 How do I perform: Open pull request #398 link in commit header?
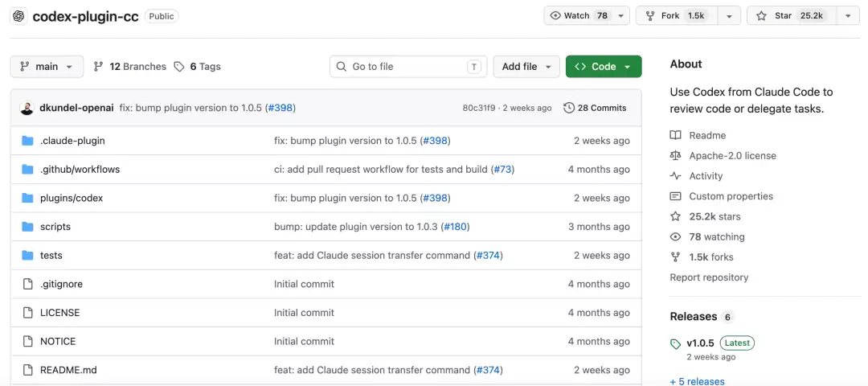(x=280, y=108)
